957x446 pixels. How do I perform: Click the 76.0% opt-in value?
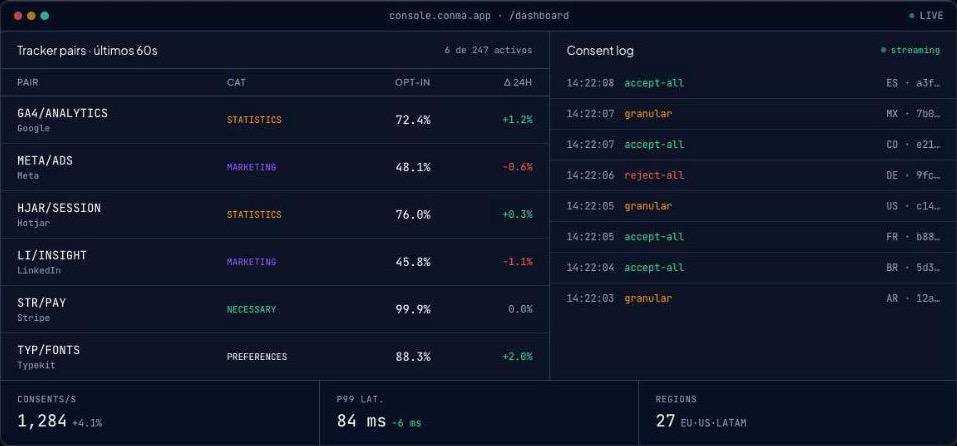(x=413, y=215)
